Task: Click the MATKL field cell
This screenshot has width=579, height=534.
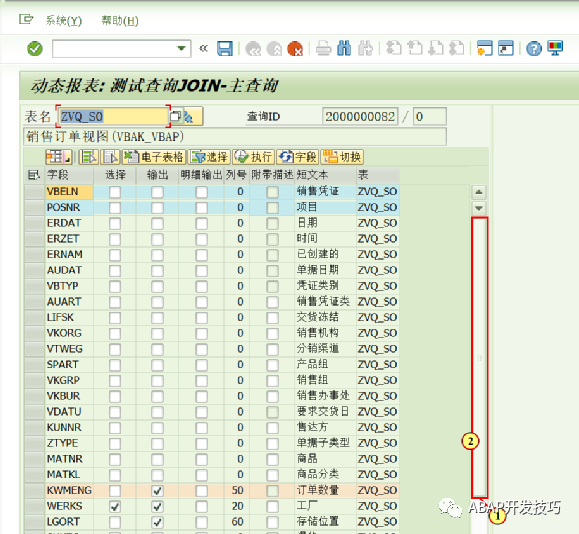Action: tap(69, 475)
